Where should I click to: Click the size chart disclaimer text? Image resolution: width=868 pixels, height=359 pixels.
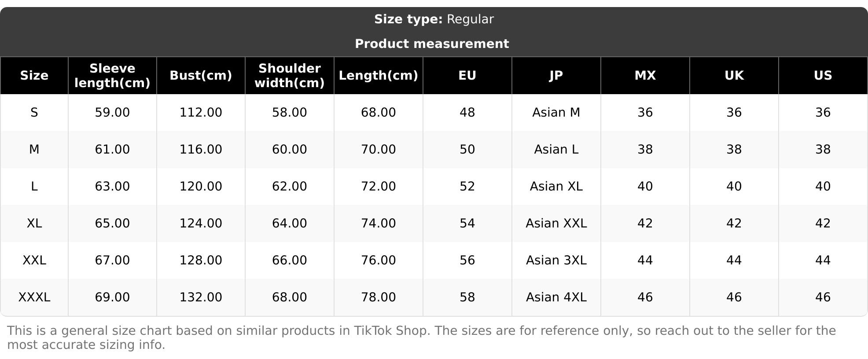coord(421,338)
